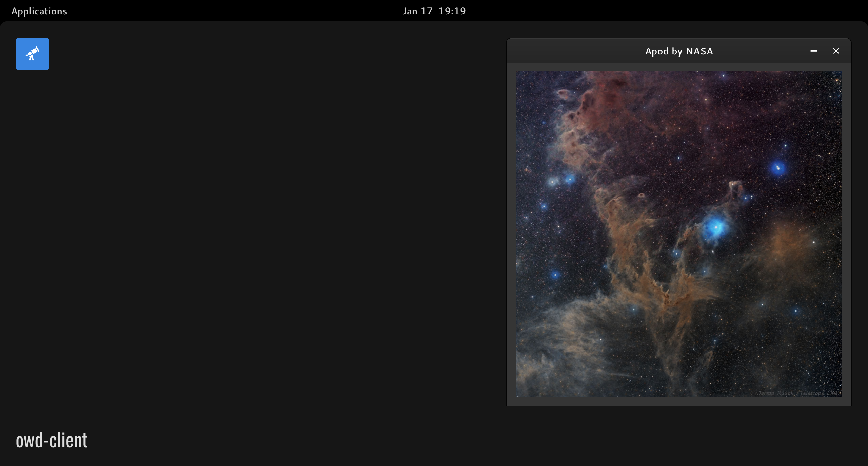Click the owd-client label
868x466 pixels.
point(52,440)
